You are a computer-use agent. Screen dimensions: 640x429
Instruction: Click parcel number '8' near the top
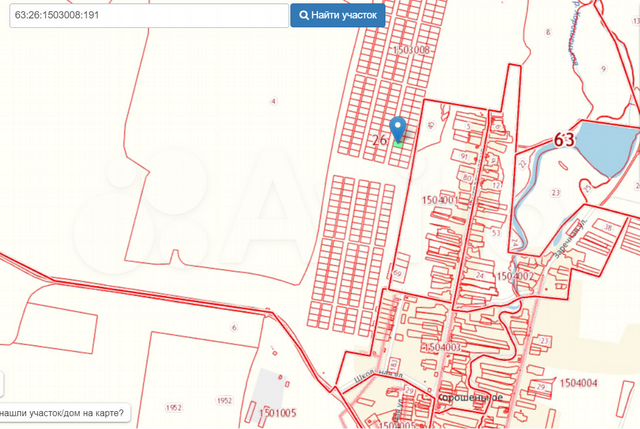pos(548,32)
